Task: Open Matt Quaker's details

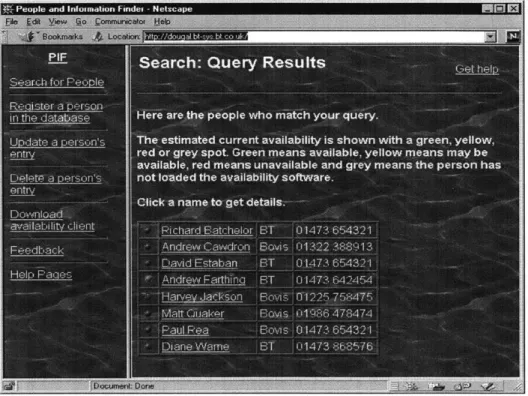Action: (x=193, y=314)
